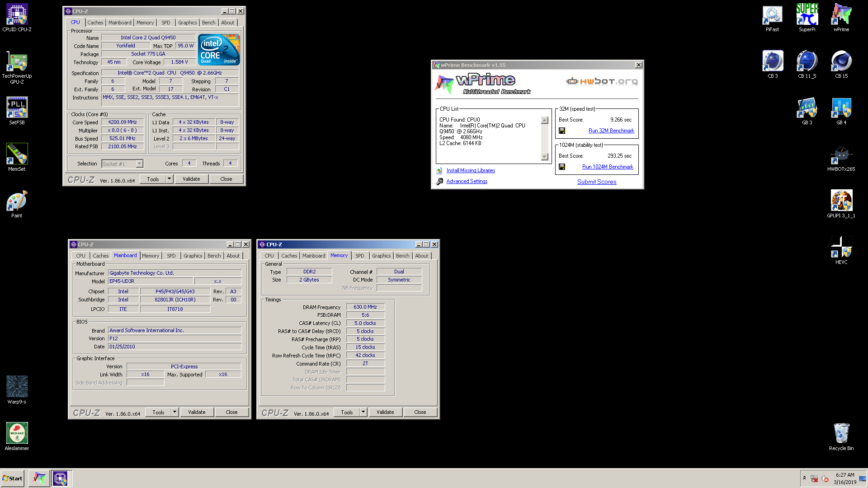The height and width of the screenshot is (488, 868).
Task: Click Install Missing Libraries icon
Action: pyautogui.click(x=439, y=171)
